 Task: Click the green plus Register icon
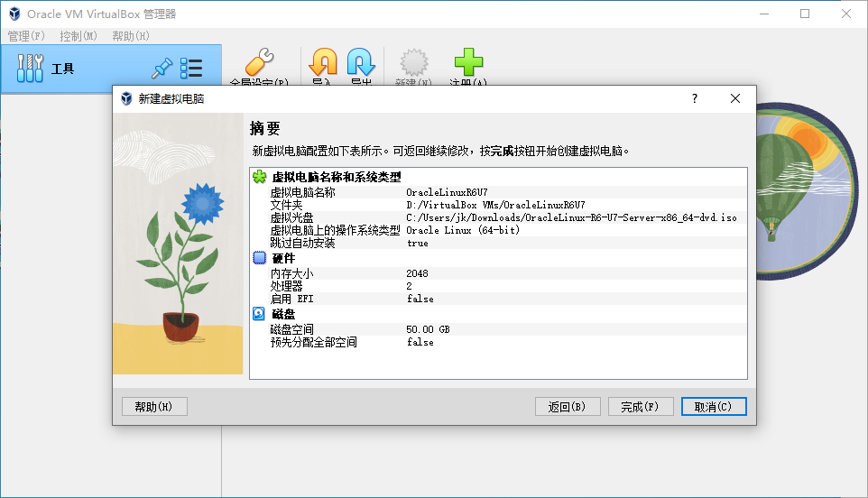pos(468,62)
